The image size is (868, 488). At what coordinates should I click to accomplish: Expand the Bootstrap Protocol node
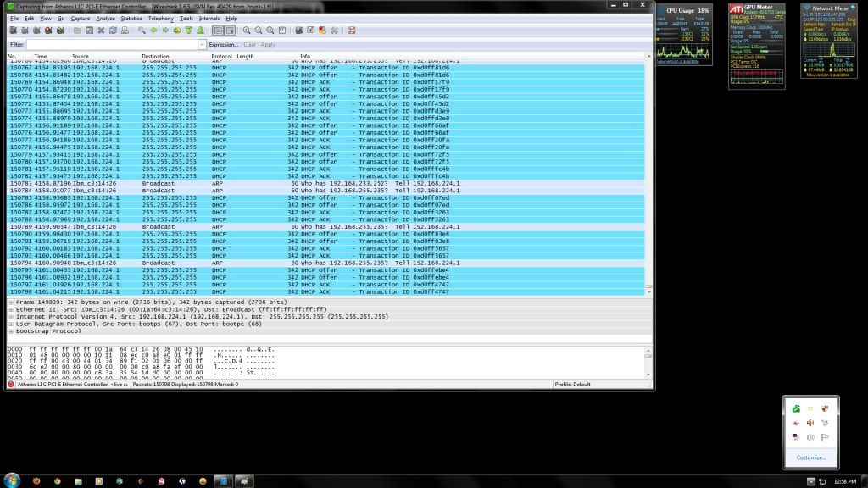point(11,331)
